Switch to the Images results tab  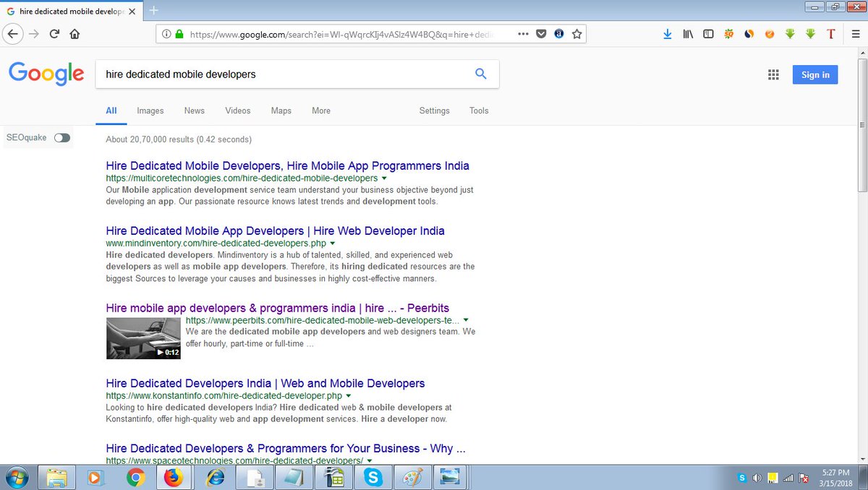[150, 111]
